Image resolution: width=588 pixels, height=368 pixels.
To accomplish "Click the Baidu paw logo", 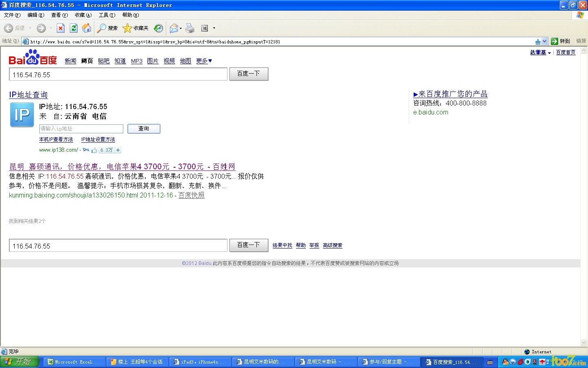I will [33, 57].
